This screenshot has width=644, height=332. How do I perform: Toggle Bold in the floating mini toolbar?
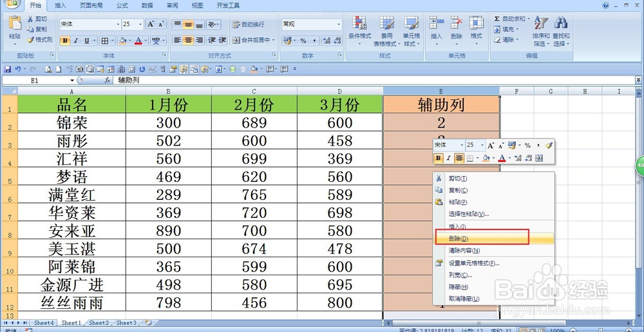click(x=439, y=158)
